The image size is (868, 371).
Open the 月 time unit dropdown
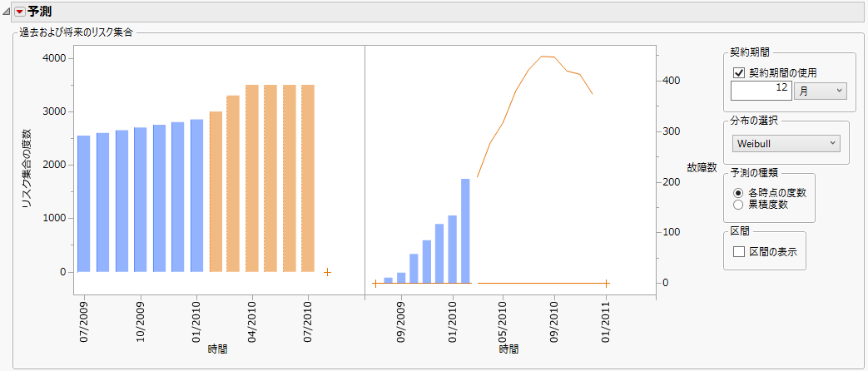[x=821, y=92]
